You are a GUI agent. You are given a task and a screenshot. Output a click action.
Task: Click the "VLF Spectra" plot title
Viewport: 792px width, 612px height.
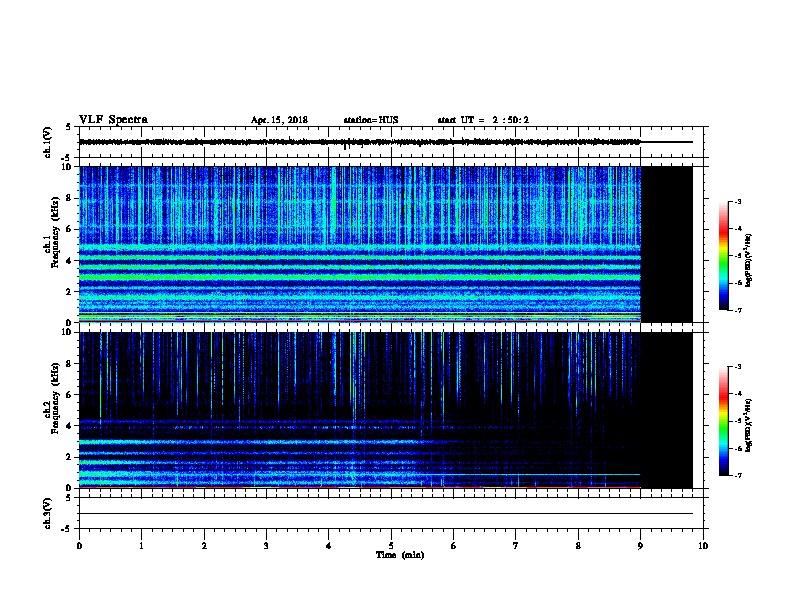coord(113,120)
